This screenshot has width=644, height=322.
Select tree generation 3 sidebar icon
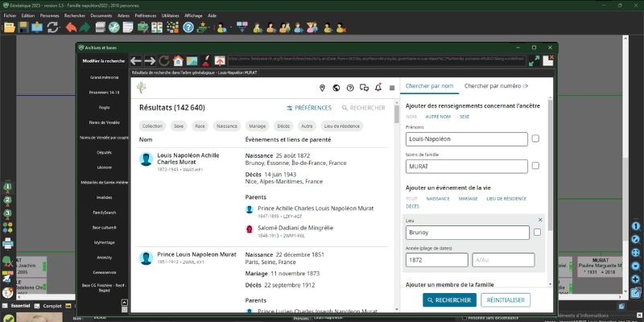point(7,213)
